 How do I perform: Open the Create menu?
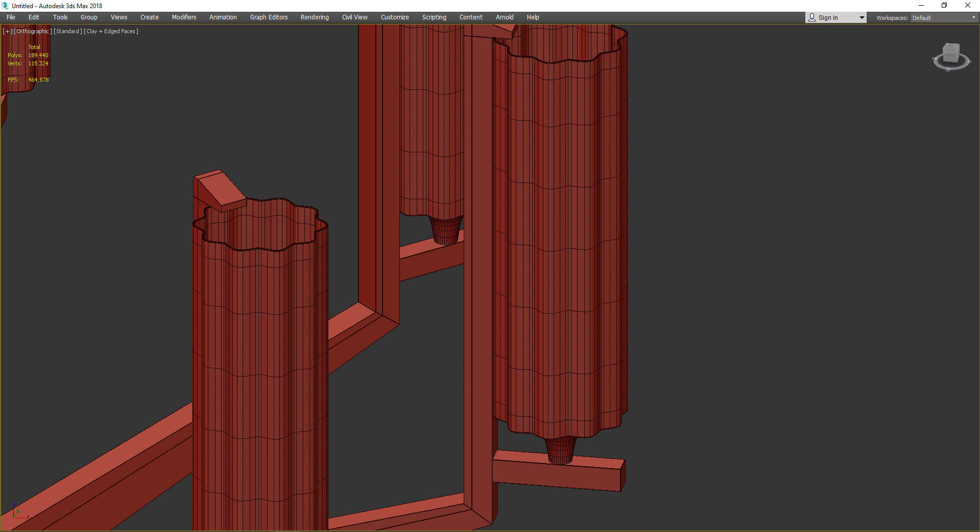(150, 17)
